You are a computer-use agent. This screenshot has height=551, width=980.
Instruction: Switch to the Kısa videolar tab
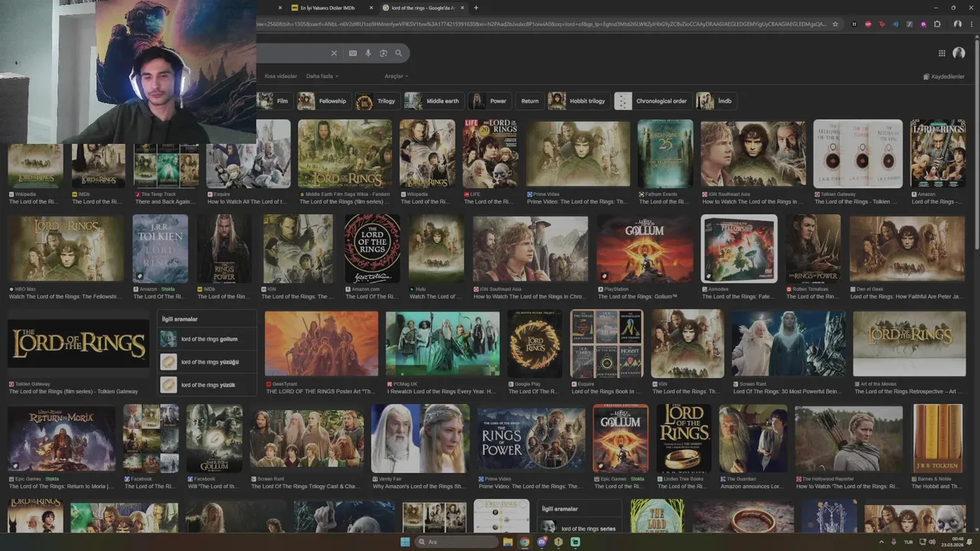(x=280, y=77)
